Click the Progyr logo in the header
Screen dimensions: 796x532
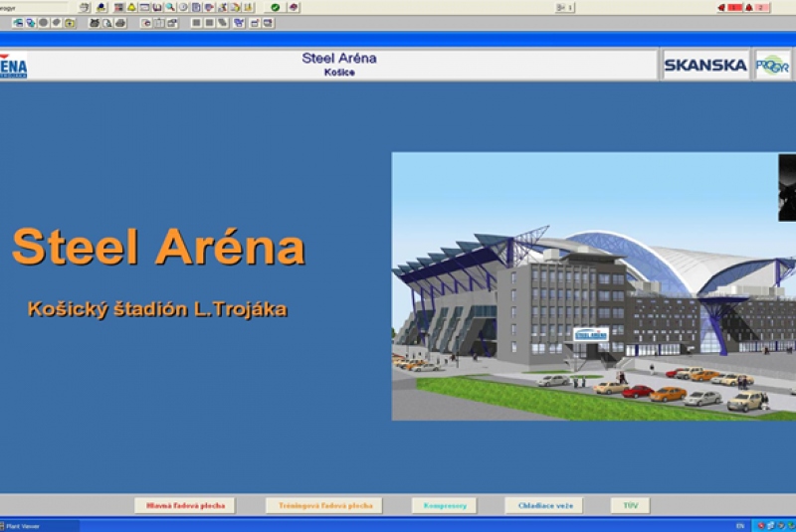[773, 65]
